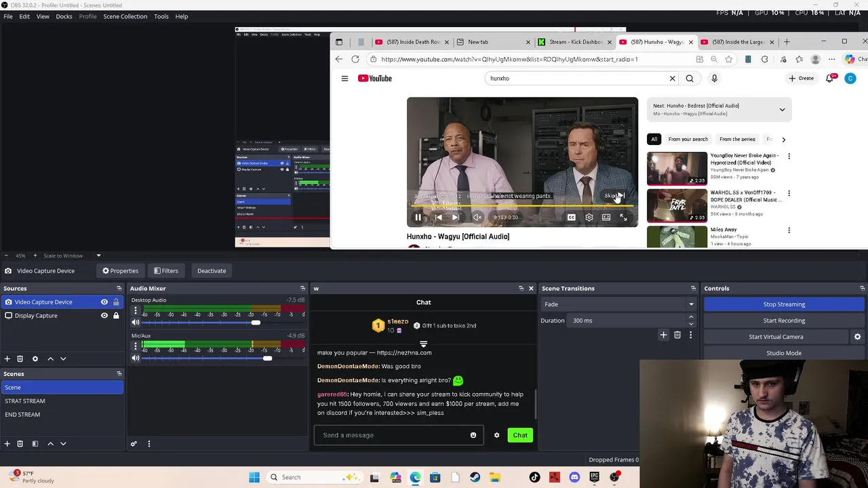Open transition properties three-dot menu

click(691, 335)
